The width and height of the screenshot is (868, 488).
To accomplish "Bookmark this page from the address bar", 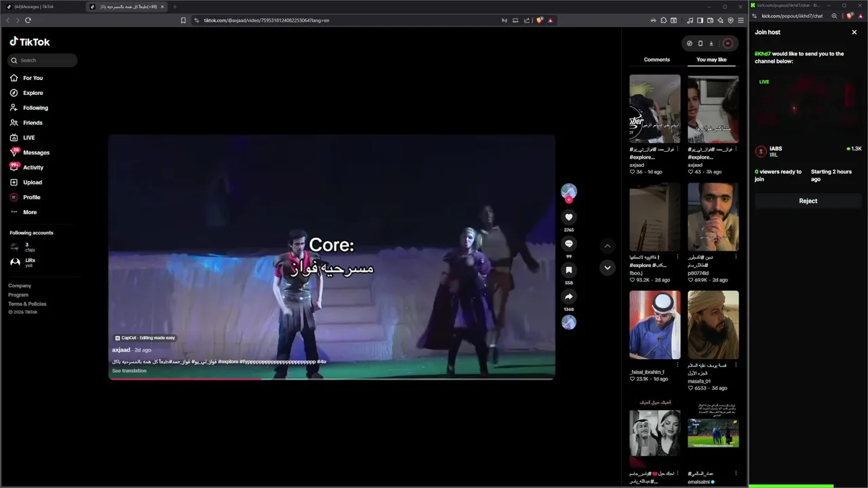I will 183,20.
